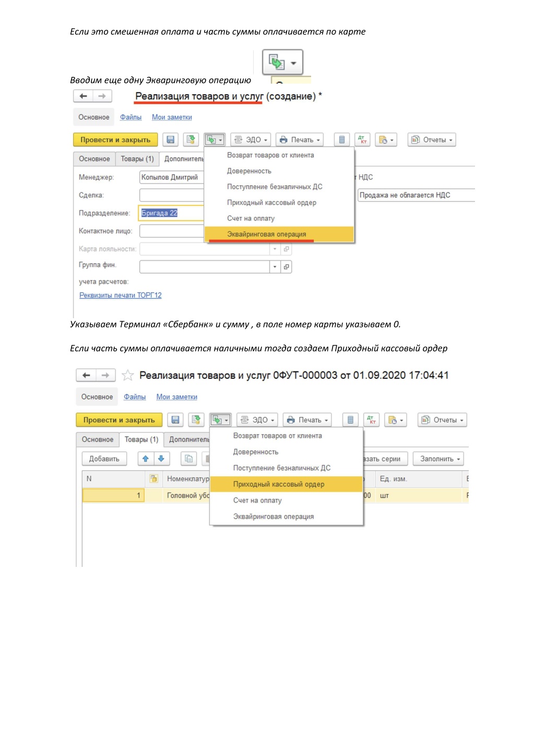Select Поступление безналичных ДС in the creation form menu
Screen dimensions: 534x756
tap(279, 187)
